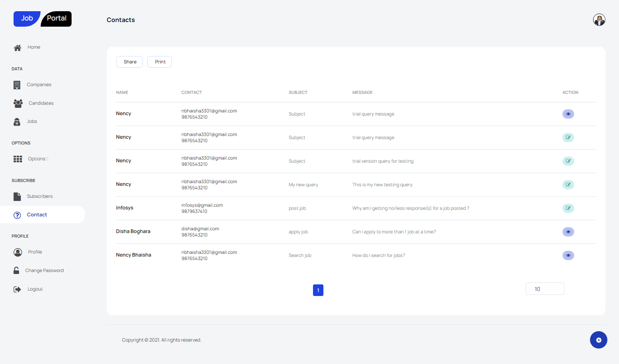View Disha Boghara's apply job query
619x364 pixels.
(568, 232)
